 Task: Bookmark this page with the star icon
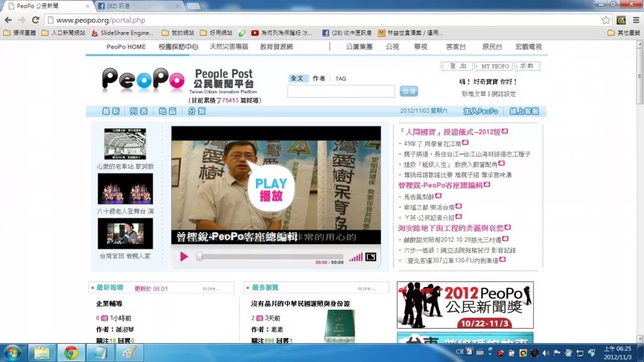(606, 20)
